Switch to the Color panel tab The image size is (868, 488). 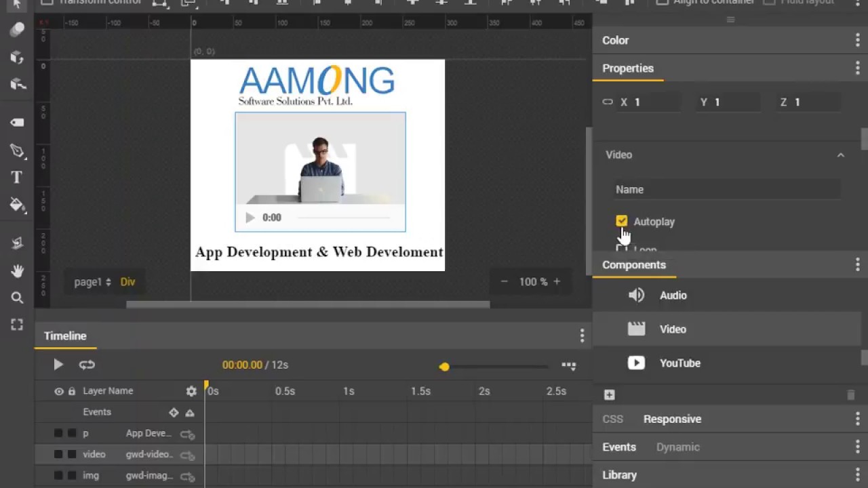[x=615, y=41]
